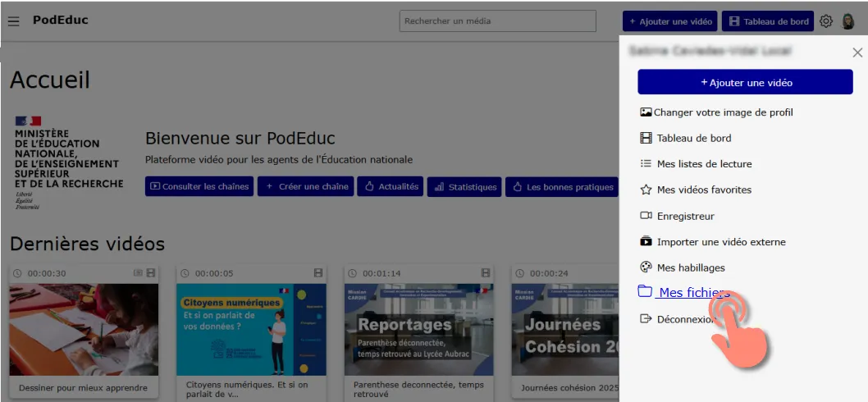Open the Dessiner pour mieux apprendre thumbnail
The image size is (868, 402).
pyautogui.click(x=85, y=329)
